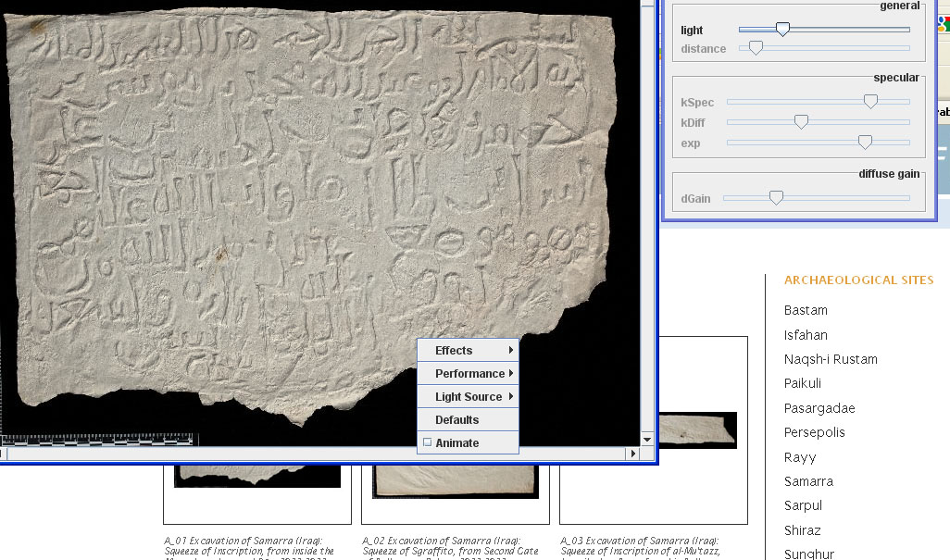Adjust the light slider in general panel
Image resolution: width=950 pixels, height=560 pixels.
pyautogui.click(x=784, y=29)
